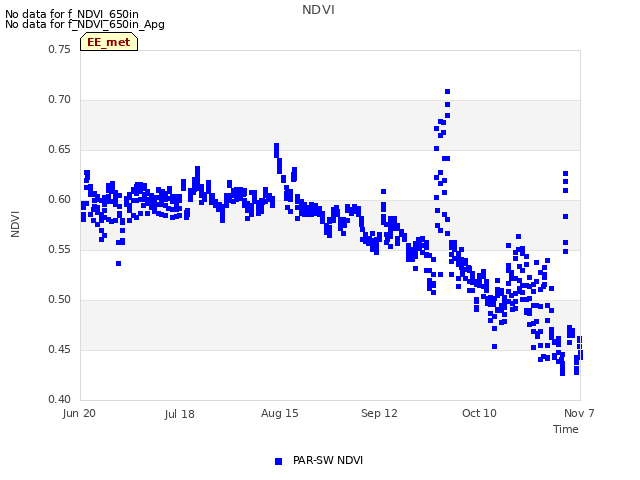Click the Aug 15 x-axis label
This screenshot has height=480, width=640.
(280, 413)
